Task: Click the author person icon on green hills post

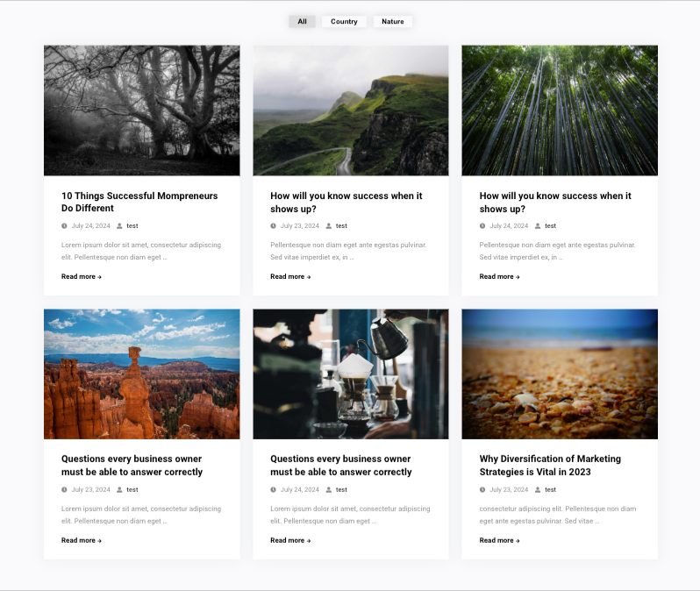Action: (329, 226)
